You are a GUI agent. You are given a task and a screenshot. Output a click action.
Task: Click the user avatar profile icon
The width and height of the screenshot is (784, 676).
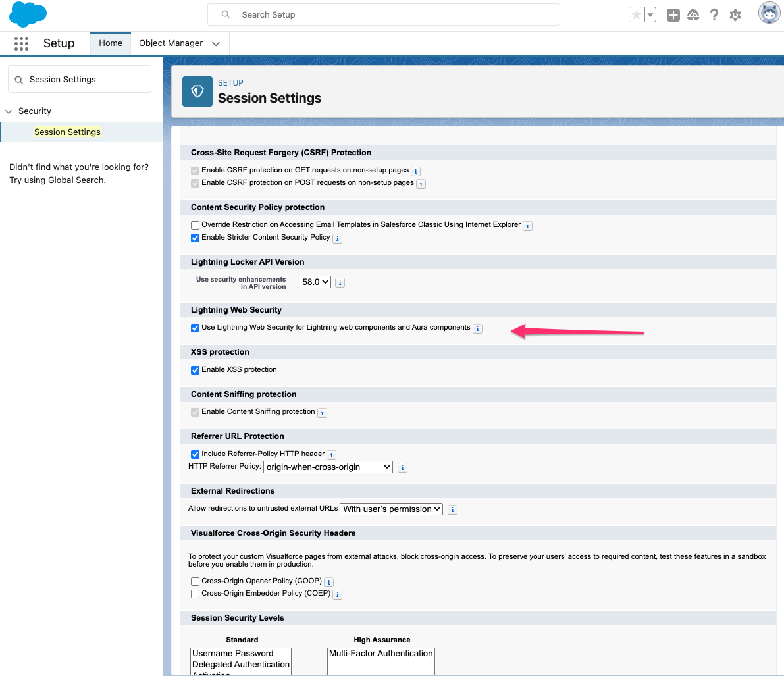tap(769, 14)
